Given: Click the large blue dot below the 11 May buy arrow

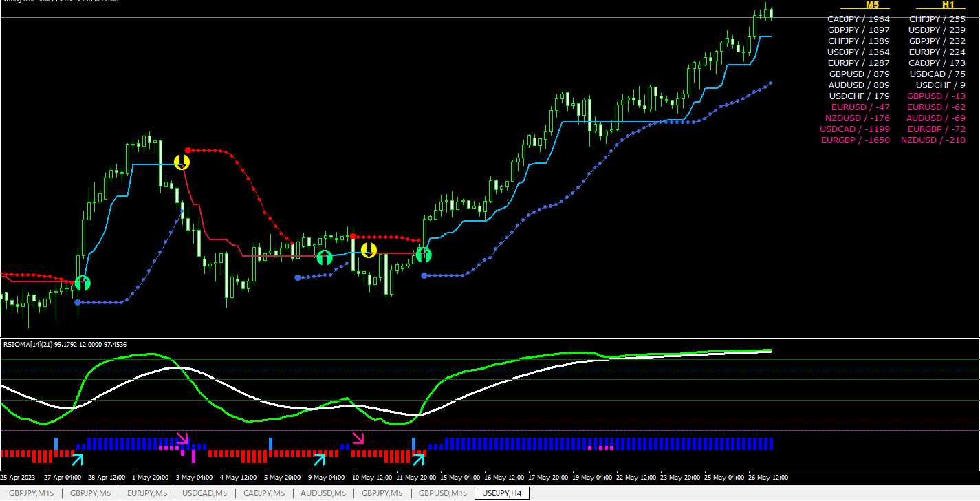Looking at the screenshot, I should 424,275.
